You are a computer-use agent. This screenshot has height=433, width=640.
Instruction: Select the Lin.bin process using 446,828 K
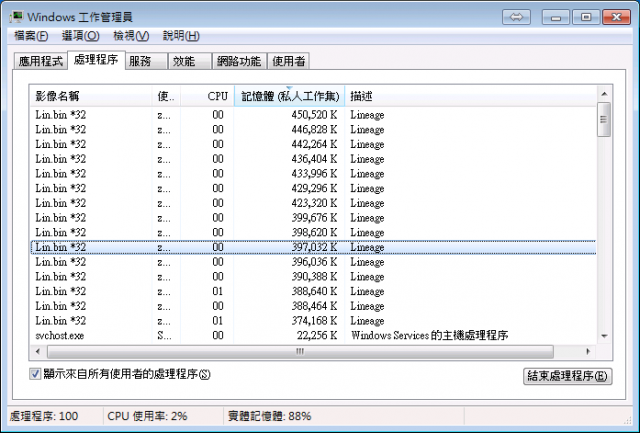[313, 129]
